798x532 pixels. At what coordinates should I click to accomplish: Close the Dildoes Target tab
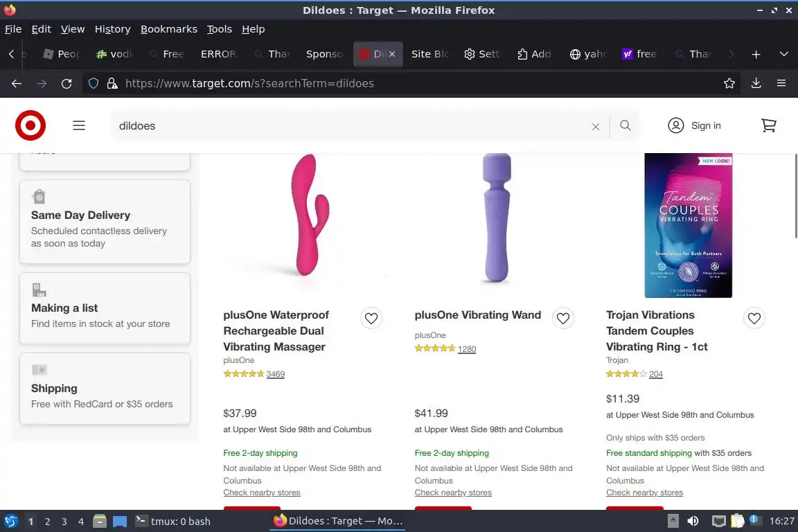[392, 54]
